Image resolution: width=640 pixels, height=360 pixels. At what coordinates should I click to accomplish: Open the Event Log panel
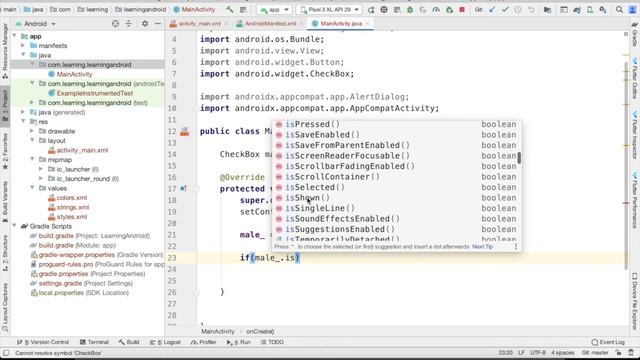pos(608,342)
